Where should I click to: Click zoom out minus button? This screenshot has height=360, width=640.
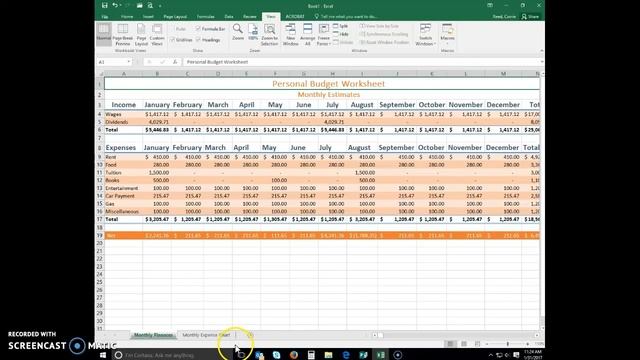[487, 344]
